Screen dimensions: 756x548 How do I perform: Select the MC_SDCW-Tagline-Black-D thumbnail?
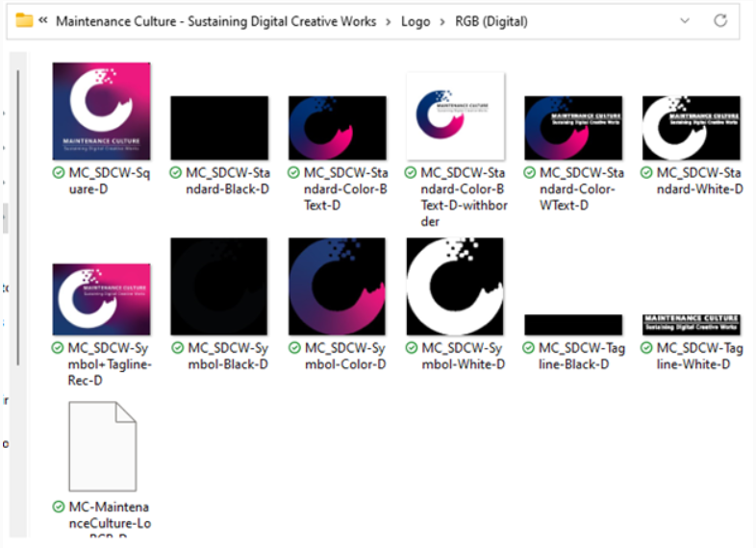(573, 325)
